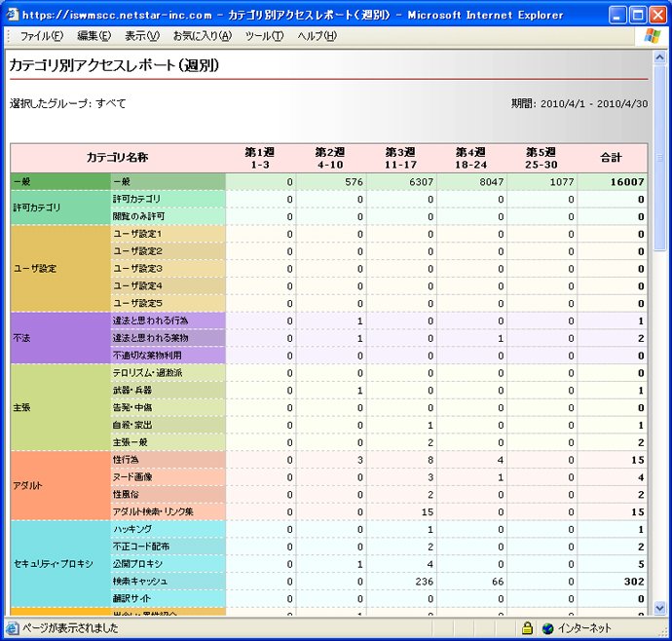This screenshot has width=672, height=641.
Task: Select the 自殺・家出 row label
Action: (168, 425)
